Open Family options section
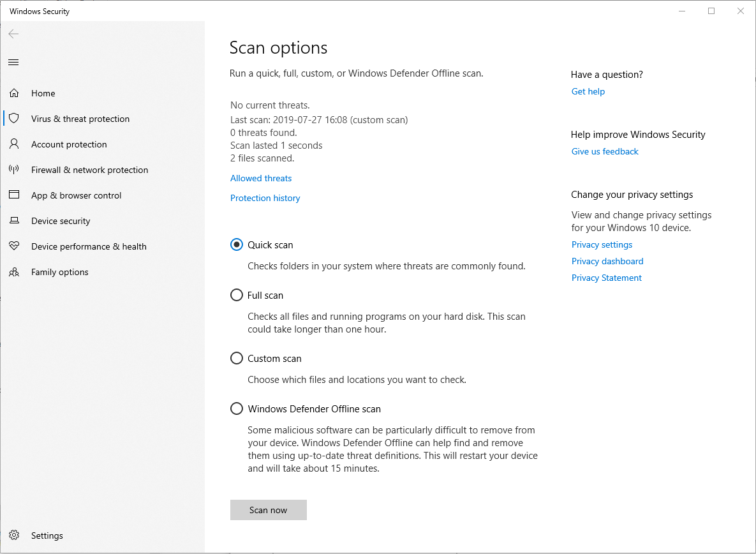Screen dimensions: 756x554 click(x=60, y=273)
